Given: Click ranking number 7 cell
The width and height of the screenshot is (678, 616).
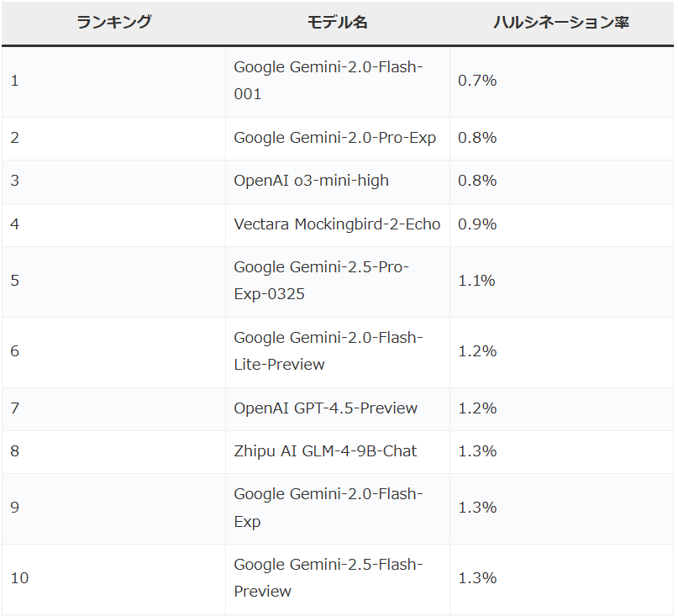Looking at the screenshot, I should pos(113,408).
